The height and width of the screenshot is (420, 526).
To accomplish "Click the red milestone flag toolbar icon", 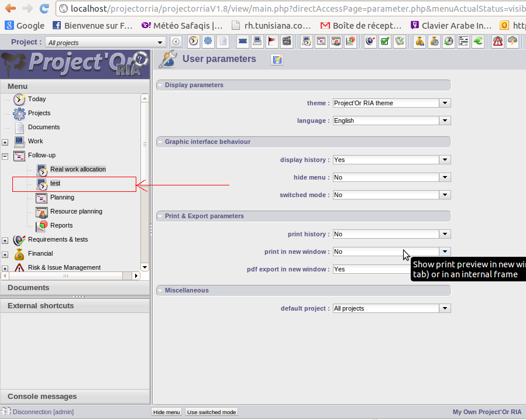I will 272,42.
